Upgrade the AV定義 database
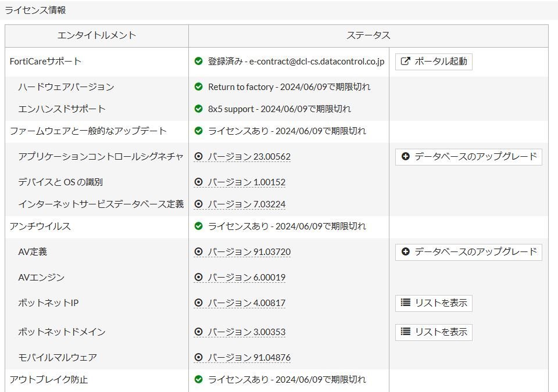Screen dimensions: 558x392 (x=468, y=251)
